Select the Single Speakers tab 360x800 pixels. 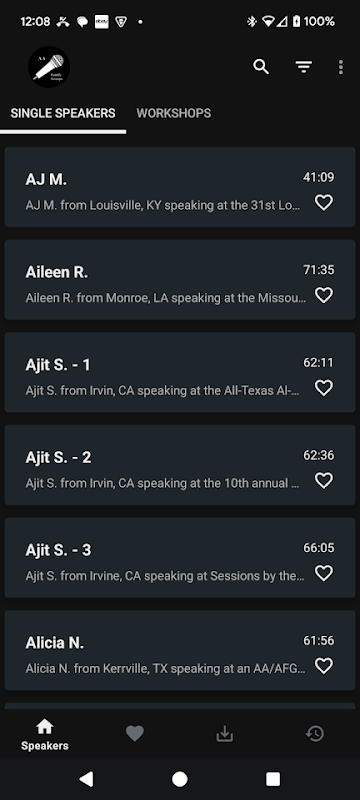[63, 113]
